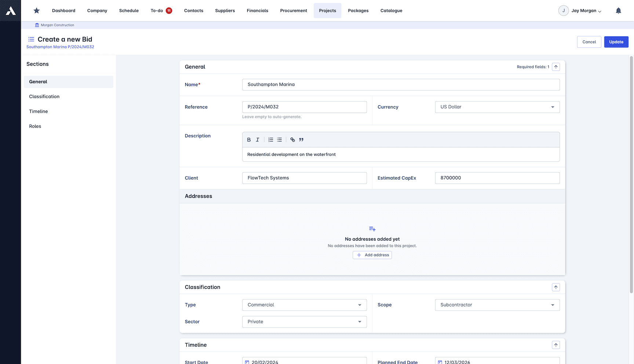Open the Southampton Marina P/2024/M032 link
The height and width of the screenshot is (364, 634).
(60, 47)
